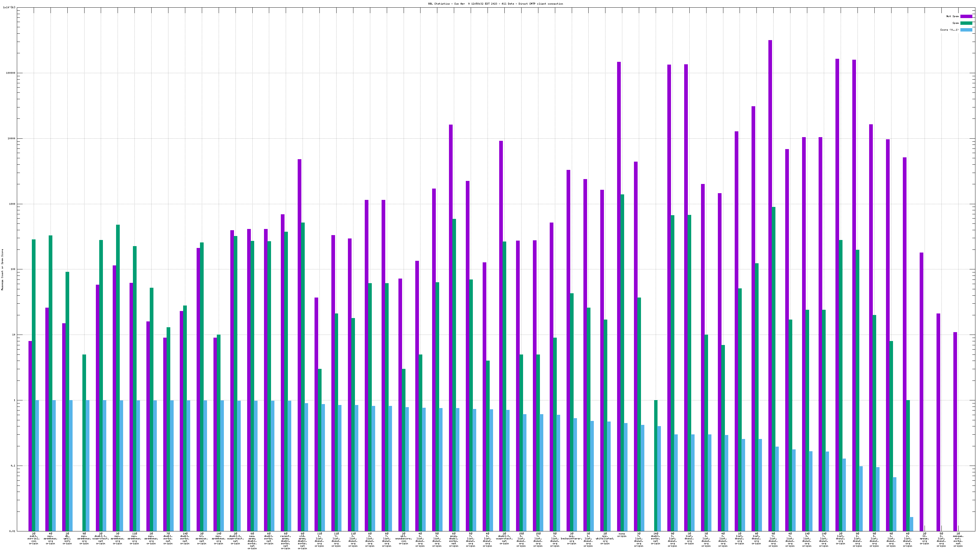
Task: Click the aspews.ext.sorbs.net origin axis label
Action: [958, 540]
